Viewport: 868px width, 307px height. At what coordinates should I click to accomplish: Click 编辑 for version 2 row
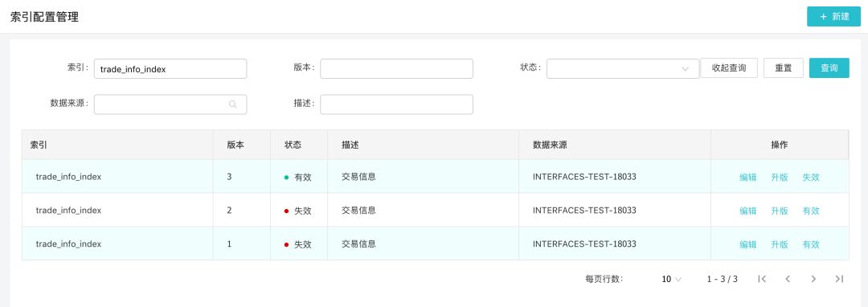(x=748, y=211)
